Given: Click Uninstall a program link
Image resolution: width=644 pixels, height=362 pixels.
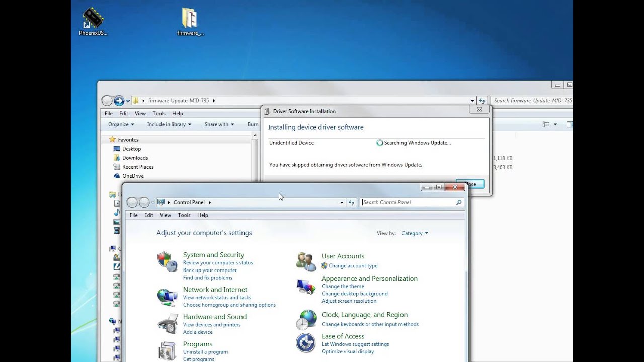Looking at the screenshot, I should (x=205, y=352).
